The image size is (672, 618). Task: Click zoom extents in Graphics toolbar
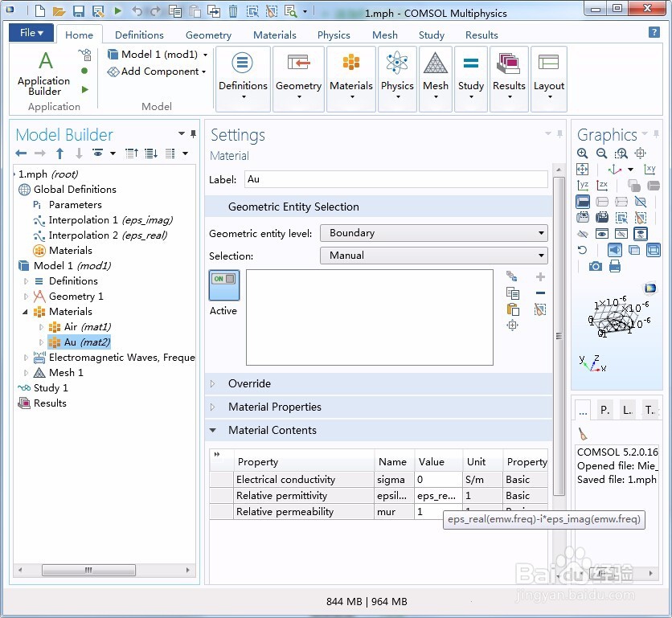582,170
